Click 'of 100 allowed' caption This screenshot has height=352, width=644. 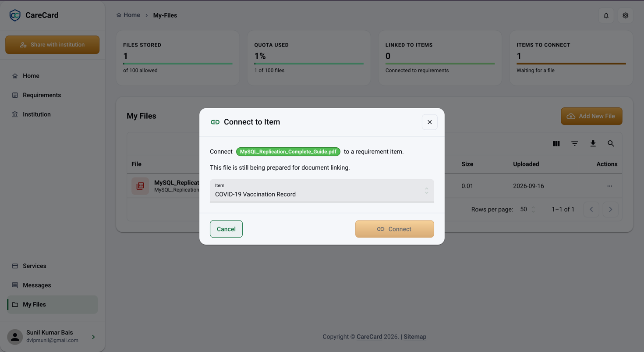click(140, 71)
